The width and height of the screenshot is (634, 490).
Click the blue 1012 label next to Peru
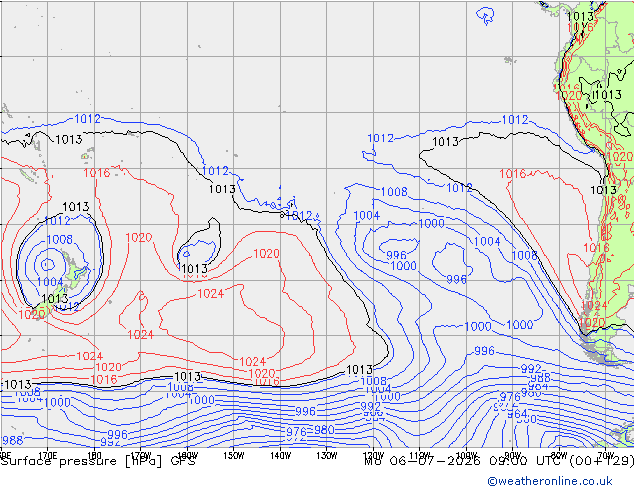tap(515, 120)
